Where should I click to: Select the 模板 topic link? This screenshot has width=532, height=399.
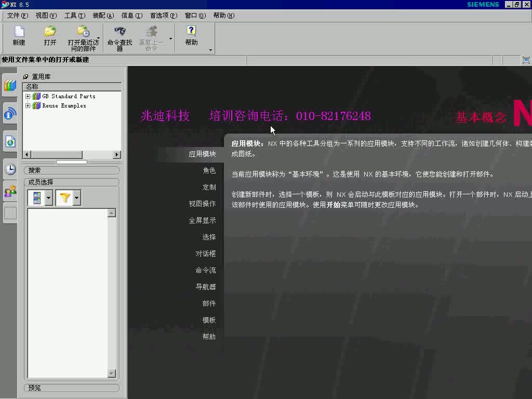[209, 320]
